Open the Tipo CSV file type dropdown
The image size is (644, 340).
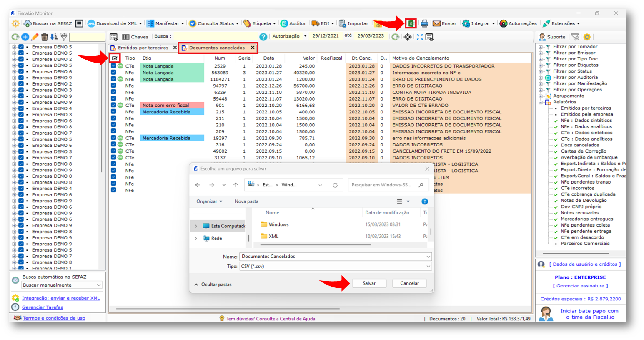click(x=336, y=266)
